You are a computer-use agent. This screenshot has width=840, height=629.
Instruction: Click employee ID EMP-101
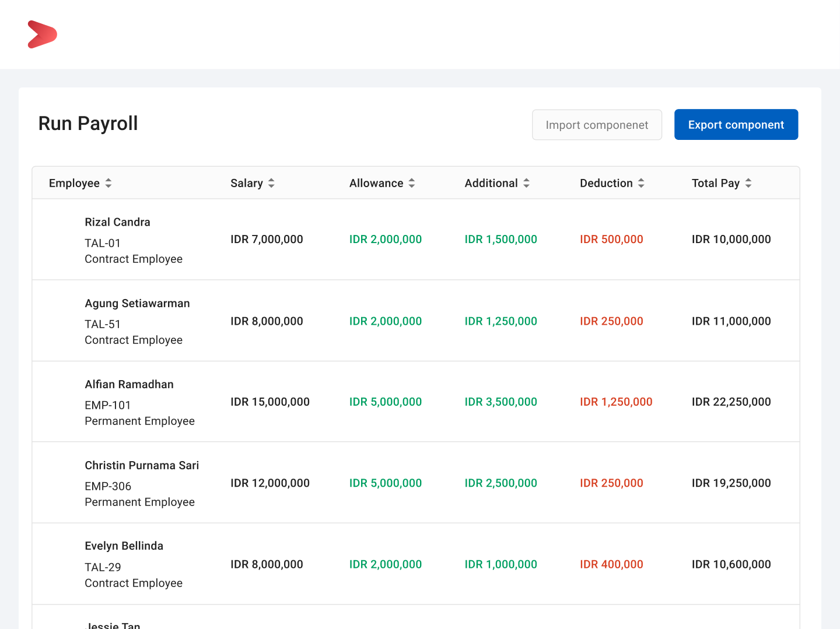pos(108,405)
